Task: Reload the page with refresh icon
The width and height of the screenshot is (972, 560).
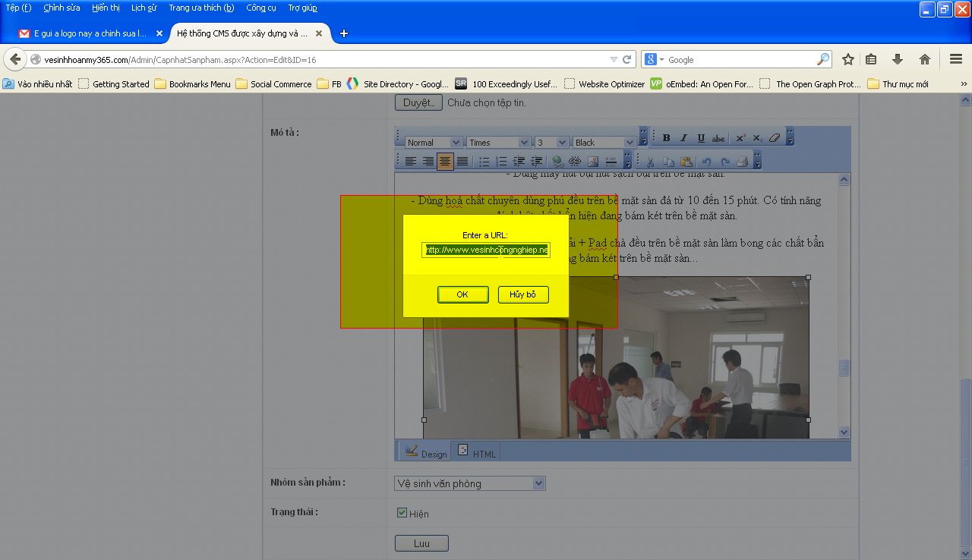Action: (x=627, y=59)
